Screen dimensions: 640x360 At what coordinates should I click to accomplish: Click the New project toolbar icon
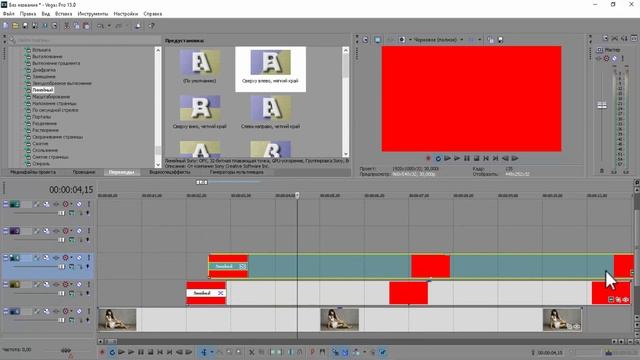(5, 26)
